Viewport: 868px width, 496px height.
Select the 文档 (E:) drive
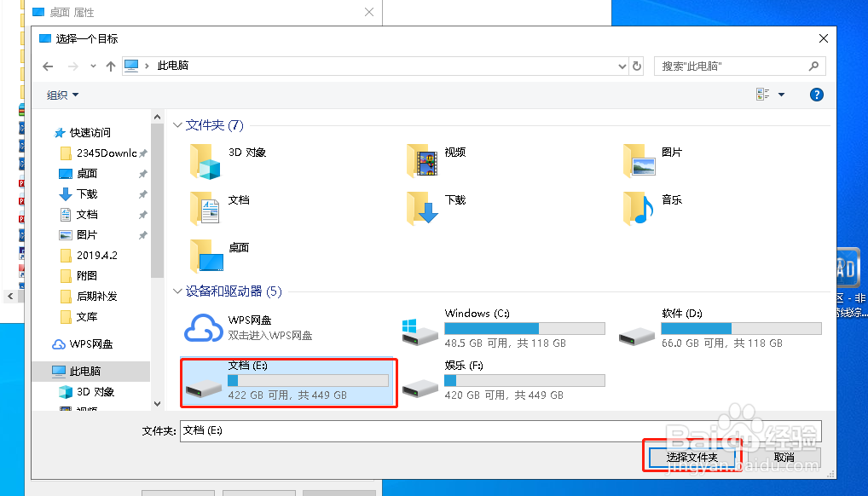click(x=286, y=382)
